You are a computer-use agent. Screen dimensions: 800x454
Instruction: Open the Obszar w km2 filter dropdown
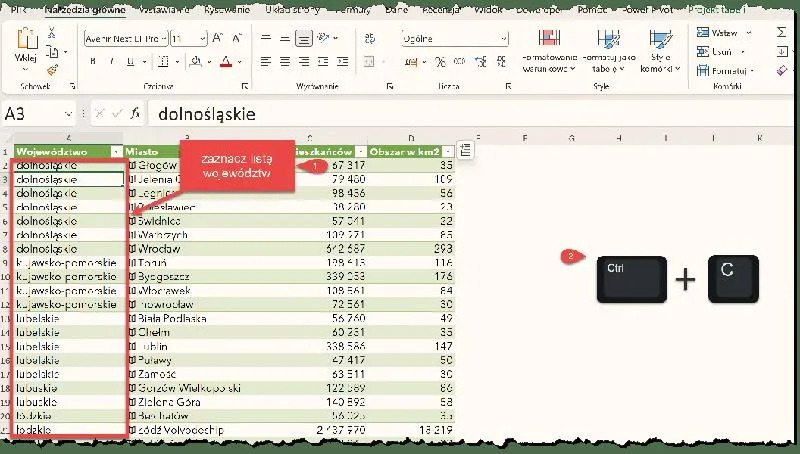click(447, 152)
